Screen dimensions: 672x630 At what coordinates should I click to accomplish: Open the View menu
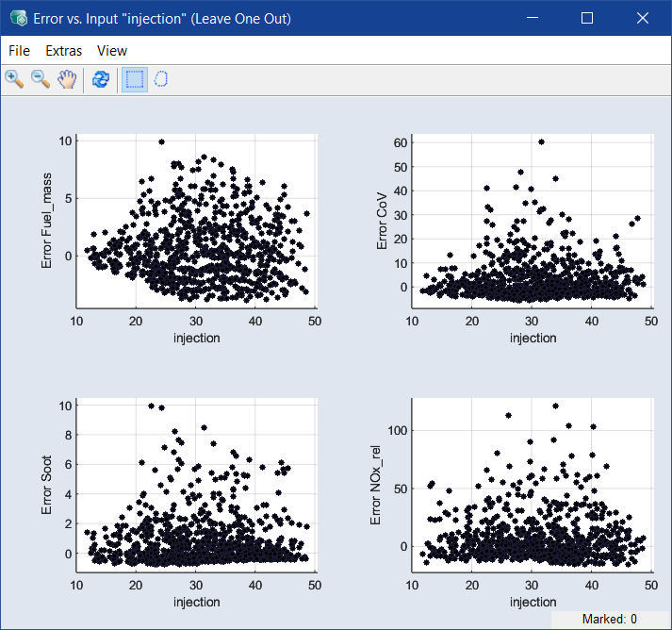coord(111,51)
